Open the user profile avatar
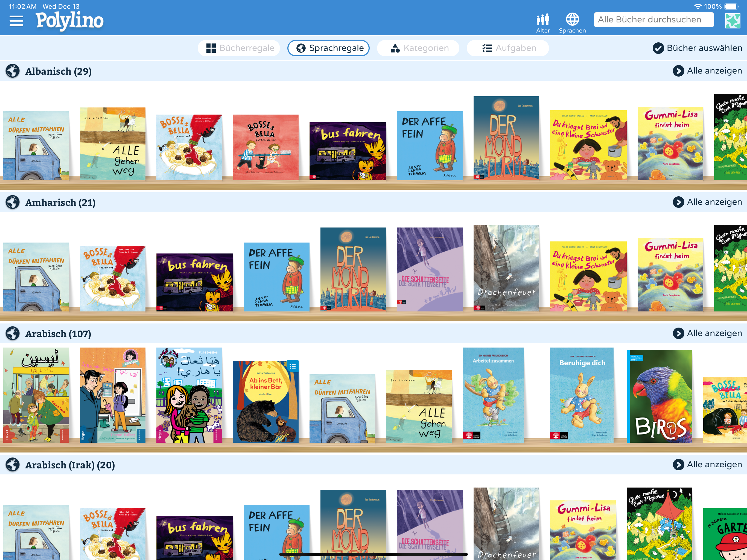 tap(732, 21)
